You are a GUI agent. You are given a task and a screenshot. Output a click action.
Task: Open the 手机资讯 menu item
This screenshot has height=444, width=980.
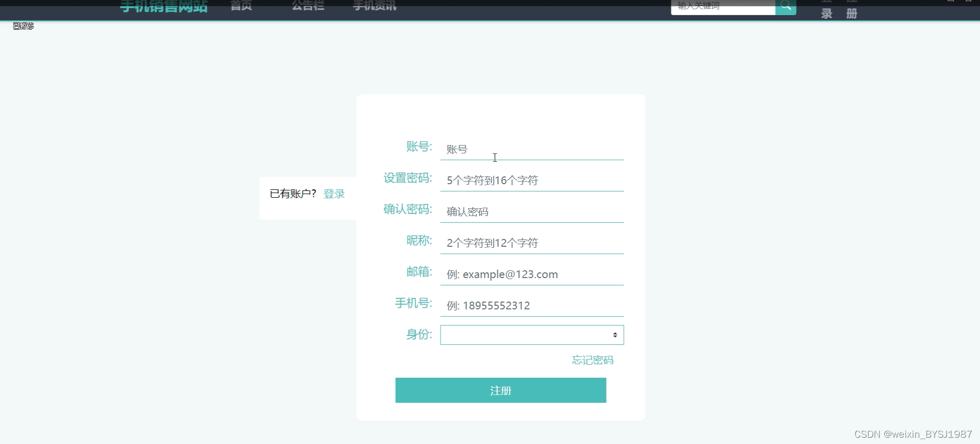(375, 6)
